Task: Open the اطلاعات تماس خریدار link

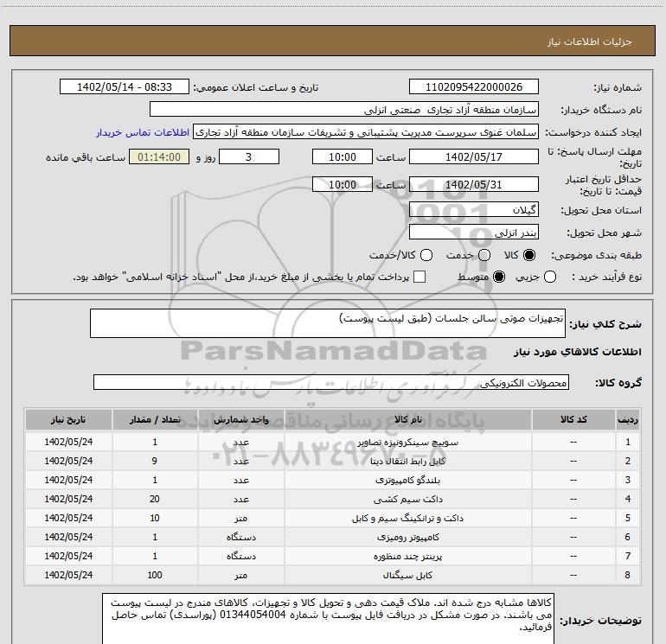Action: pos(143,132)
